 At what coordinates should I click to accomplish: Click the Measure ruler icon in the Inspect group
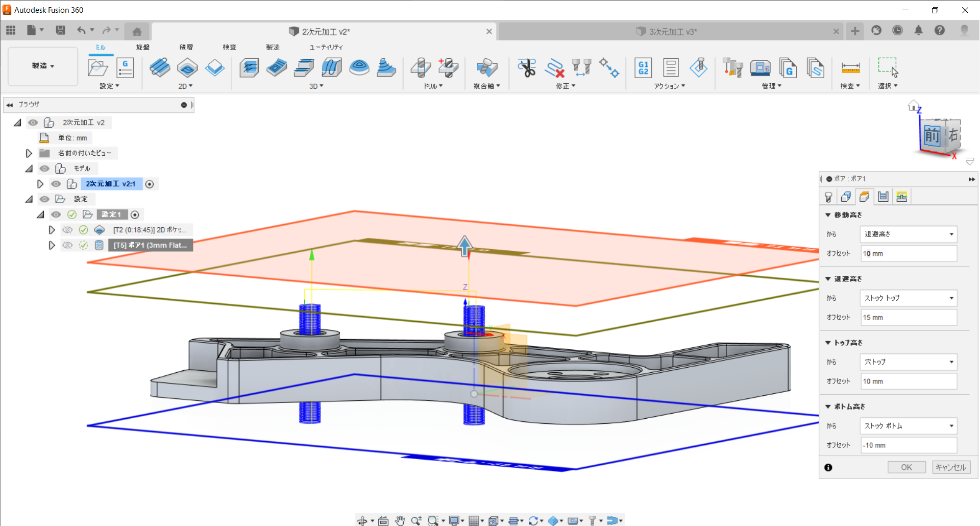(x=850, y=67)
